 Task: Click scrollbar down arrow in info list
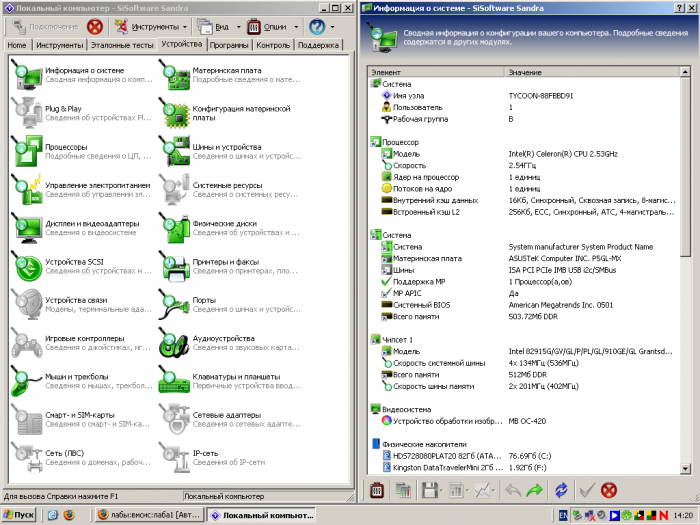coord(686,468)
